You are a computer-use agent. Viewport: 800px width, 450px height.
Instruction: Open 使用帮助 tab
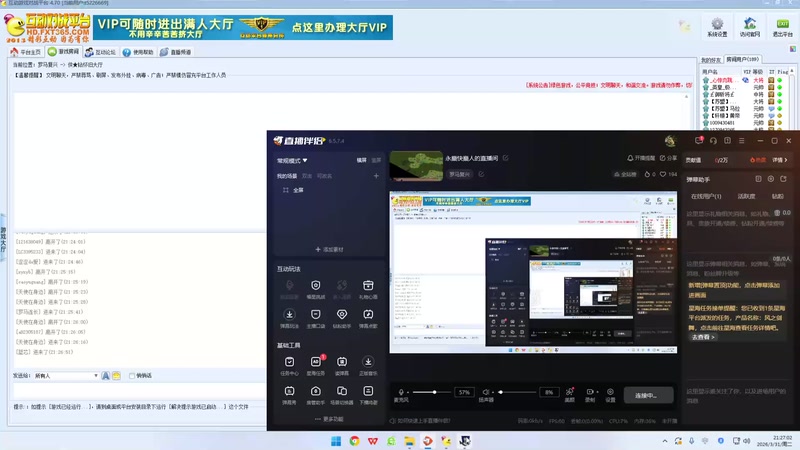coord(138,52)
